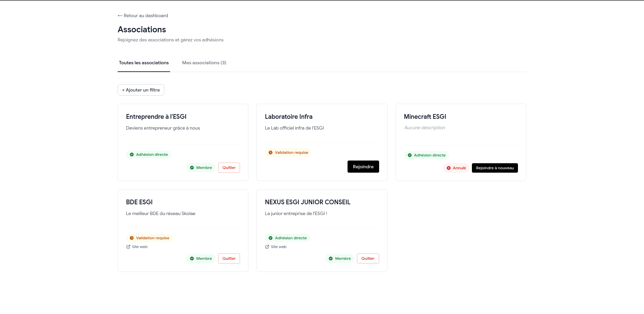Click Quitter on NEXUS ESGI JUNIOR CONSEIL
Image resolution: width=644 pixels, height=314 pixels.
(x=368, y=258)
